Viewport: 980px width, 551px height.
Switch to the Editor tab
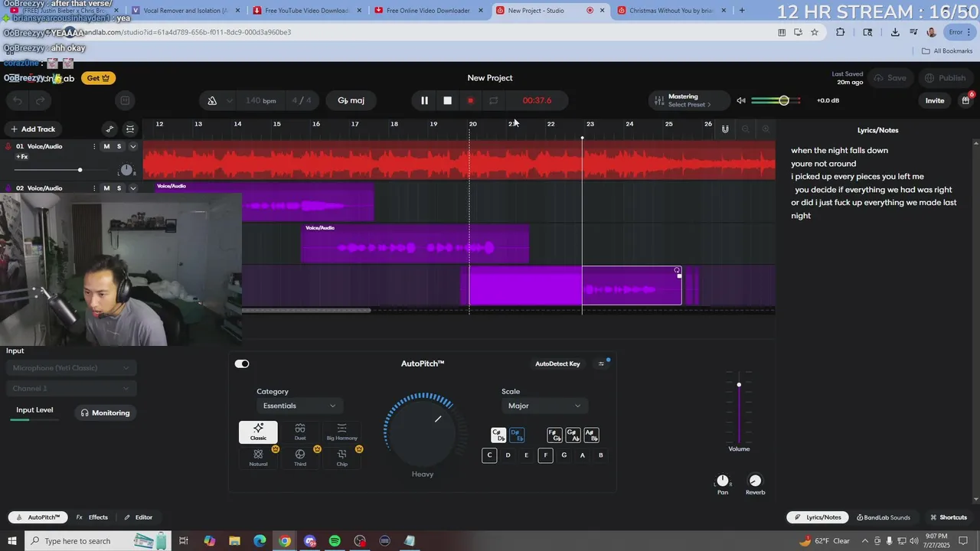tap(139, 517)
